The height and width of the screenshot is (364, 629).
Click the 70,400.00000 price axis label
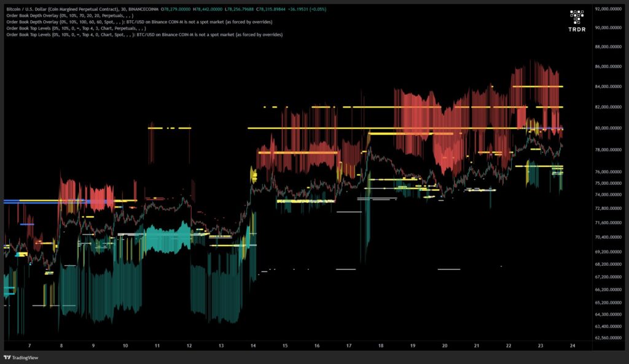coord(609,238)
